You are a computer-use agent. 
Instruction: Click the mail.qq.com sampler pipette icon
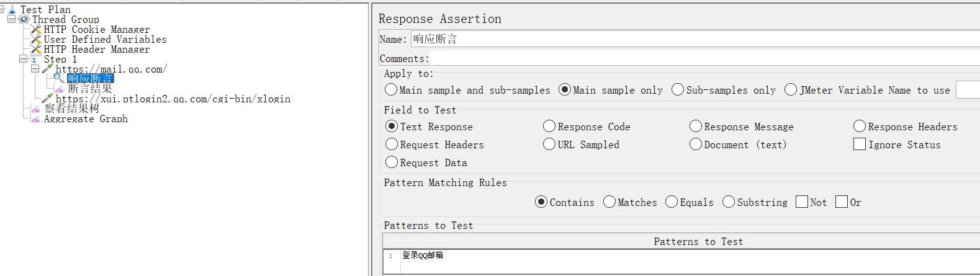(x=48, y=68)
